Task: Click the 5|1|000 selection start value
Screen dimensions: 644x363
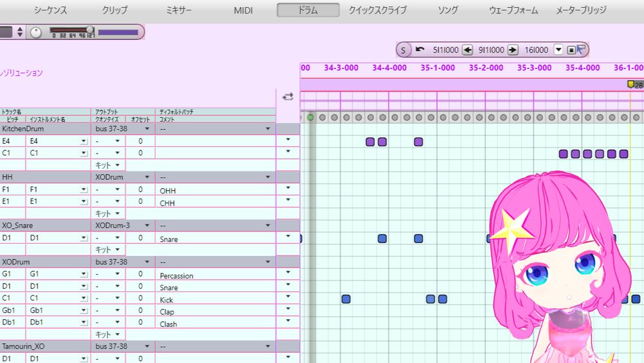Action: point(446,50)
